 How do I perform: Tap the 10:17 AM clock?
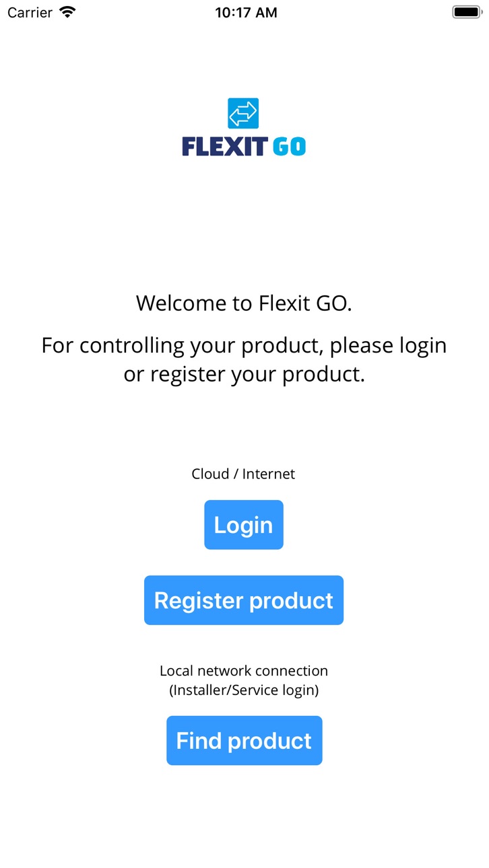click(246, 12)
